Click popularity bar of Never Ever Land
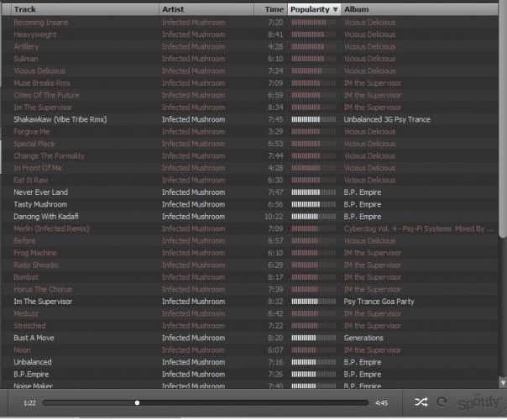Image resolution: width=507 pixels, height=420 pixels. [x=313, y=192]
